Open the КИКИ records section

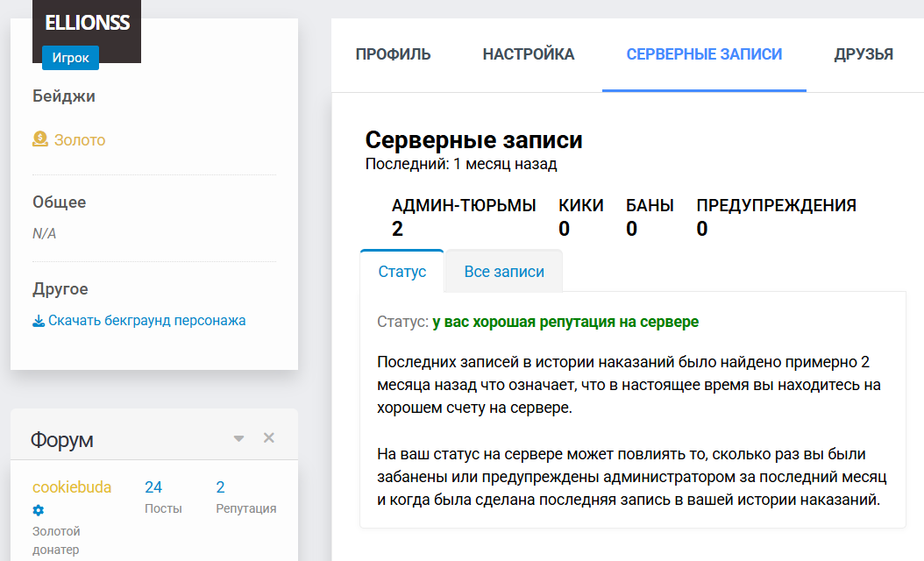579,216
